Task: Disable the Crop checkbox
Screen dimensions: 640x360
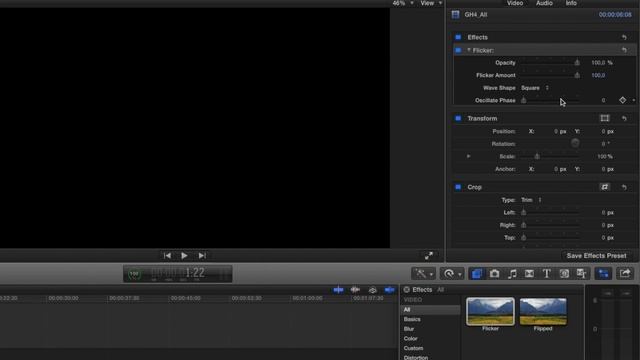Action: click(458, 187)
